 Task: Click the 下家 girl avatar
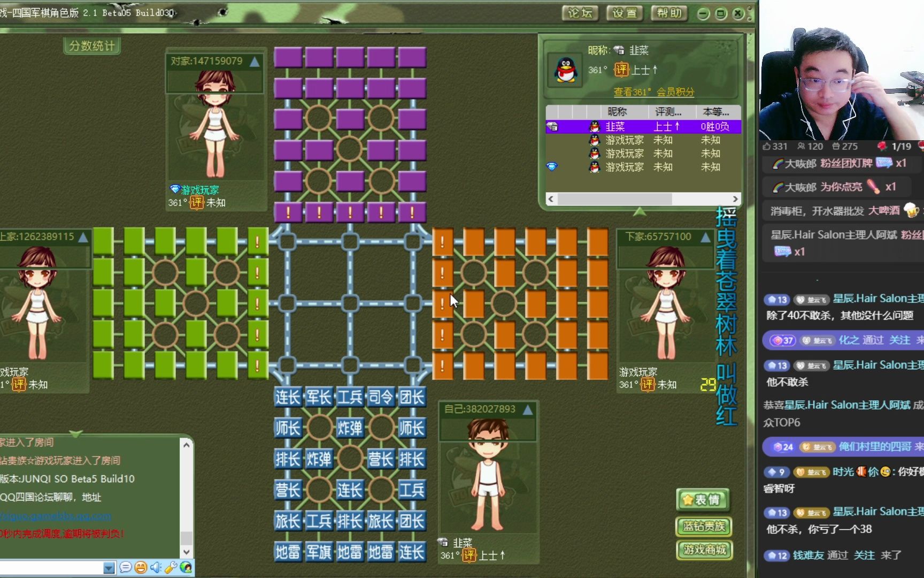click(666, 302)
